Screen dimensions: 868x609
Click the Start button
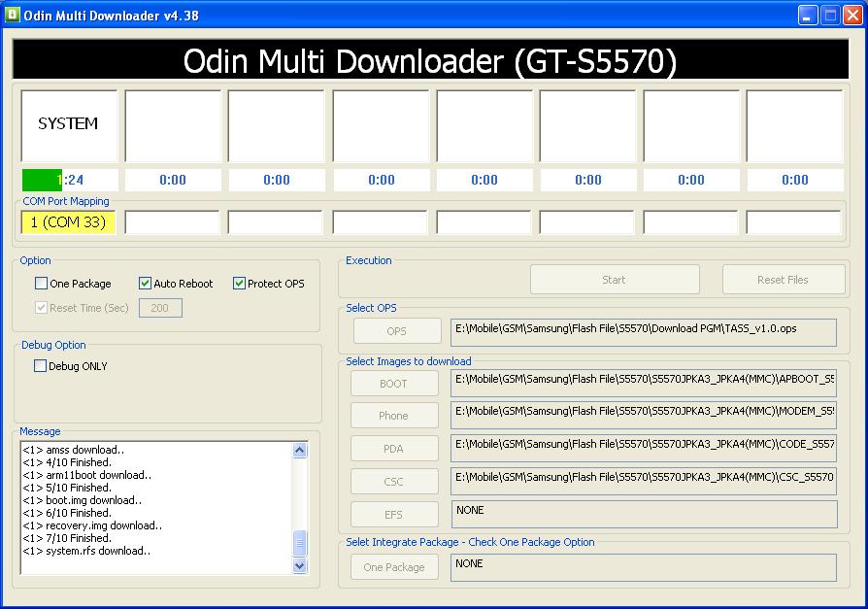point(615,280)
